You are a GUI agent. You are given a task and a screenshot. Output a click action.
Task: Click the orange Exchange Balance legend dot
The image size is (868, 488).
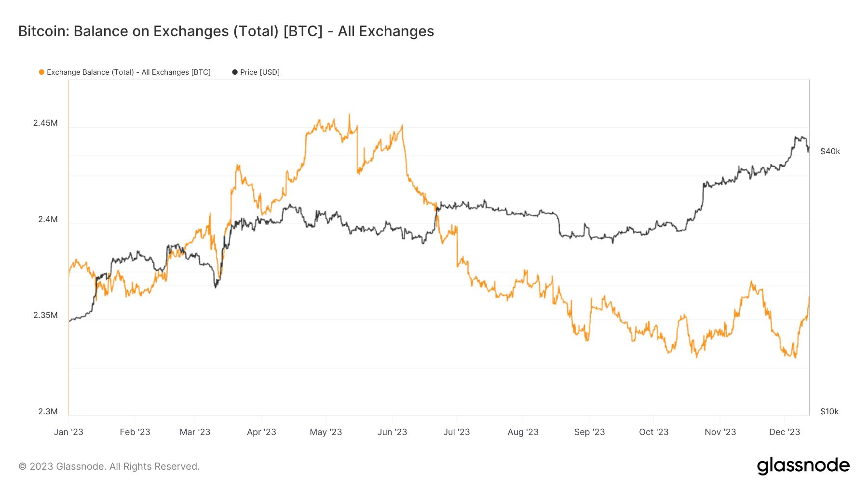pyautogui.click(x=42, y=72)
